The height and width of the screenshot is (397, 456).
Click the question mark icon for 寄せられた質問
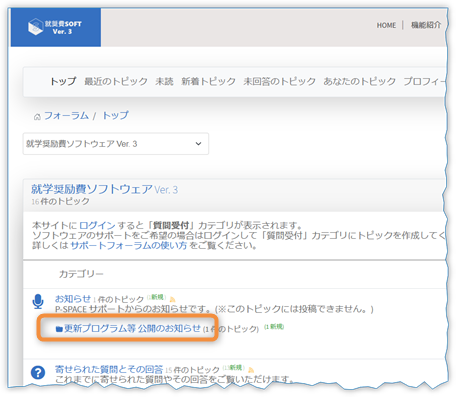[38, 372]
